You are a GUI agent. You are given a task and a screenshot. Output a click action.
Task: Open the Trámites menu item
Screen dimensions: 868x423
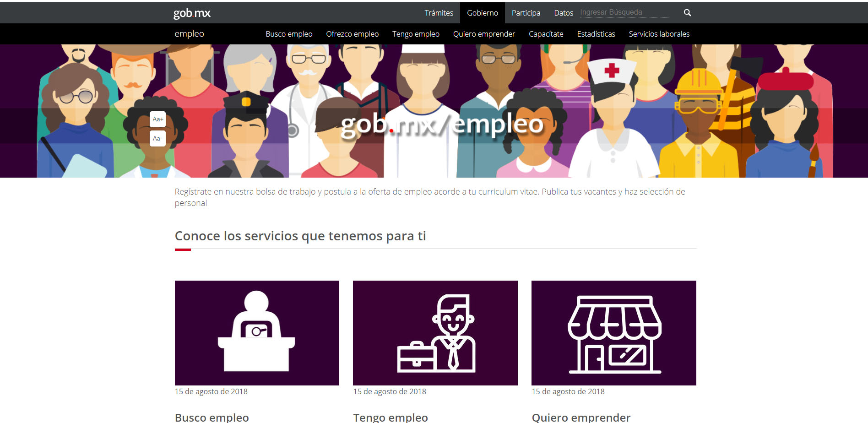coord(439,13)
